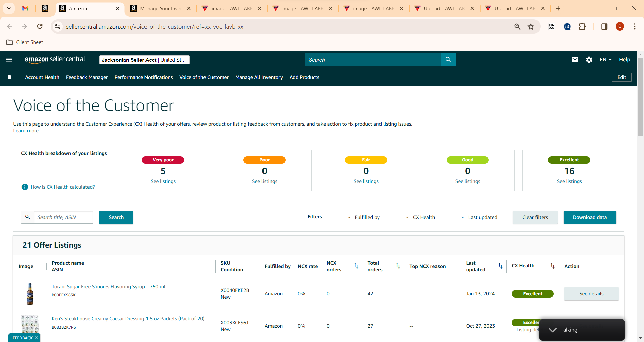Open the tab search dropdown arrow
The width and height of the screenshot is (644, 342).
(x=9, y=8)
